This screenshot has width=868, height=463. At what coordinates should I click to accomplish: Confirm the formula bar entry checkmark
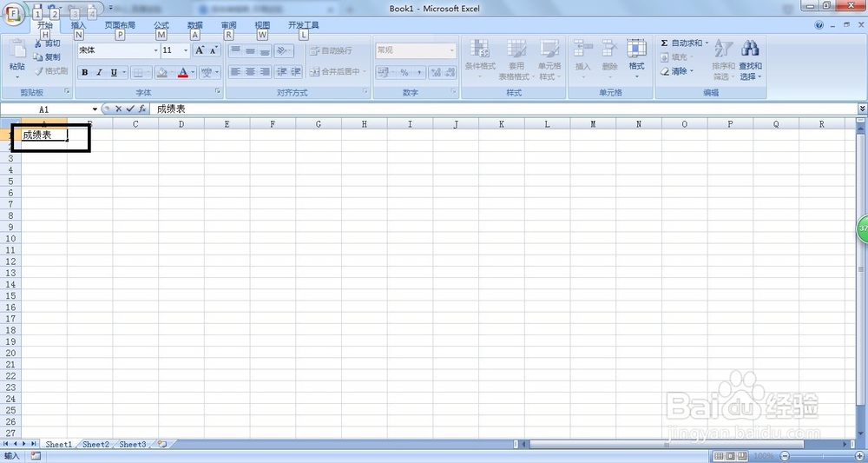point(130,109)
